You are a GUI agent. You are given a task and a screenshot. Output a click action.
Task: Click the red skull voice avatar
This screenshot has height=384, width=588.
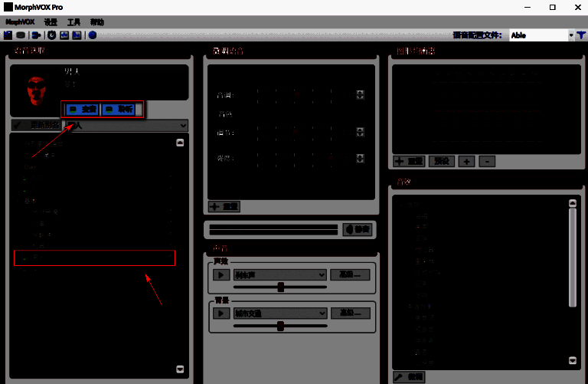34,90
